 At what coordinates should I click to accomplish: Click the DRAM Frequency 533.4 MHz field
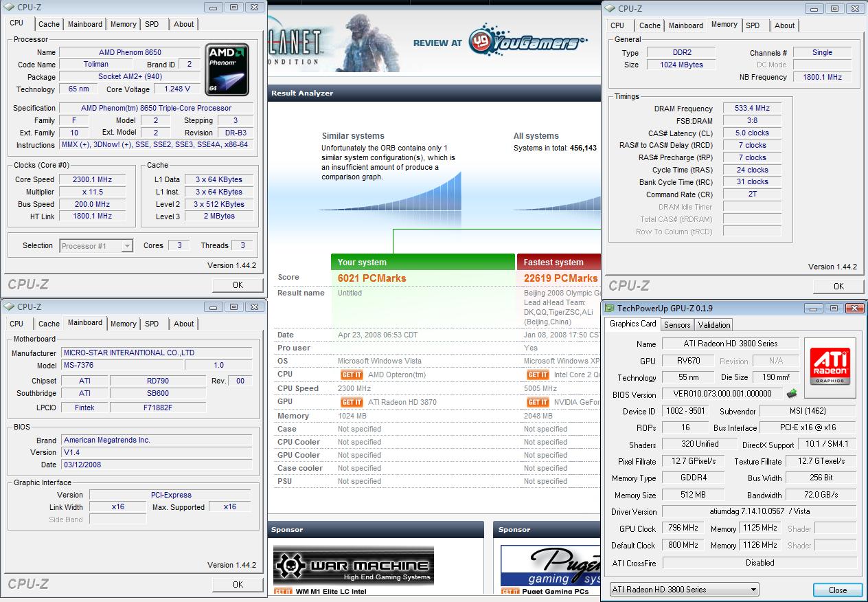(x=752, y=109)
